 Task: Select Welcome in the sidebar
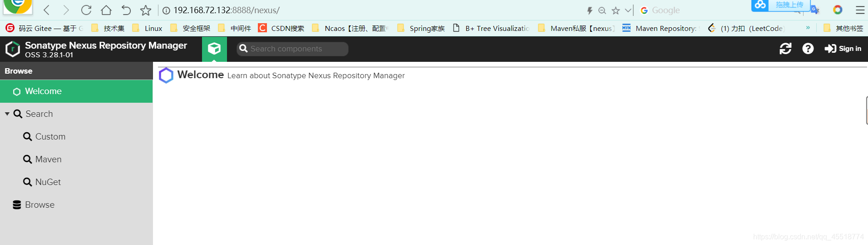(76, 91)
